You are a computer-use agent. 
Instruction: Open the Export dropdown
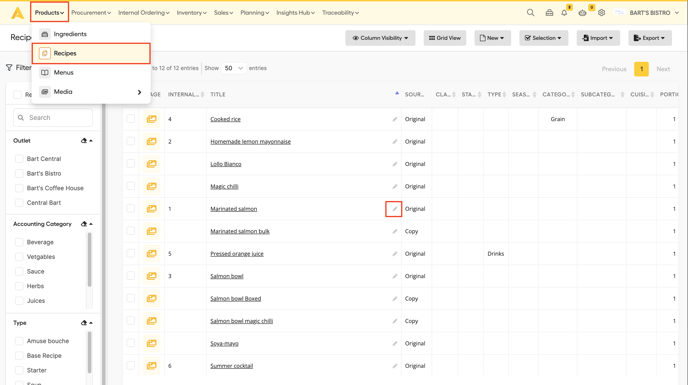point(650,38)
